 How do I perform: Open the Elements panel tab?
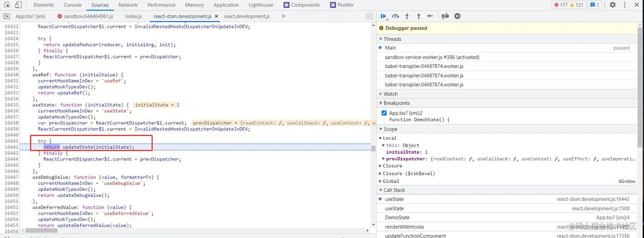pyautogui.click(x=43, y=5)
